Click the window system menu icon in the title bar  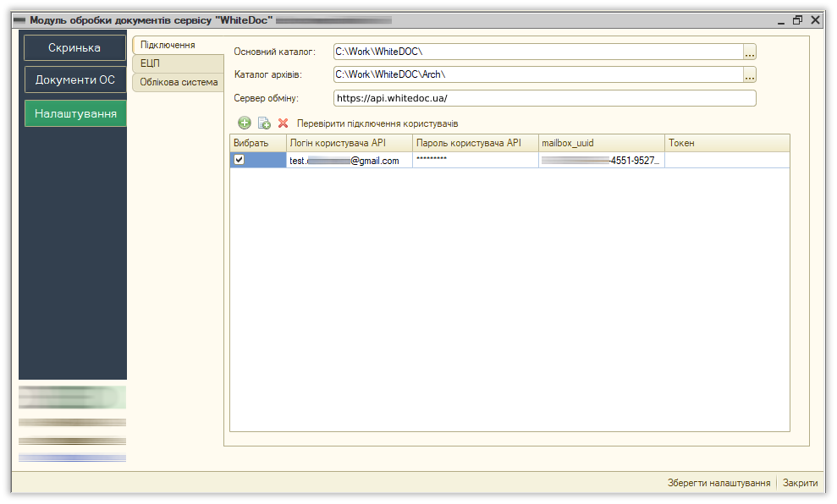pos(19,19)
